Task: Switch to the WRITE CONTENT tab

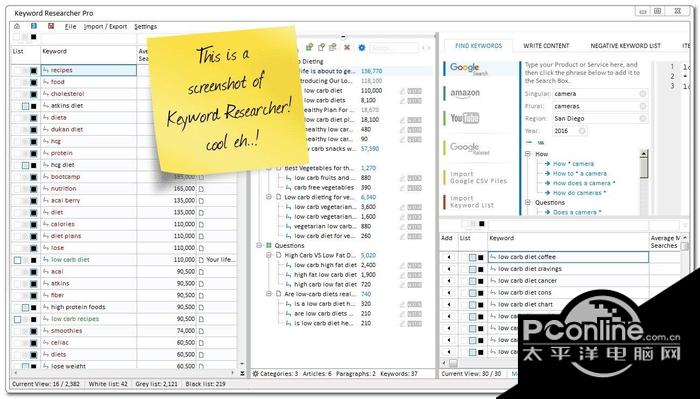Action: tap(546, 46)
